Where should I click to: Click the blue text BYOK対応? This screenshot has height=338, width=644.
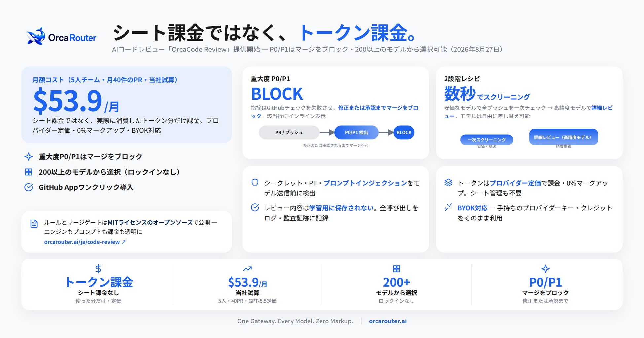coord(473,208)
